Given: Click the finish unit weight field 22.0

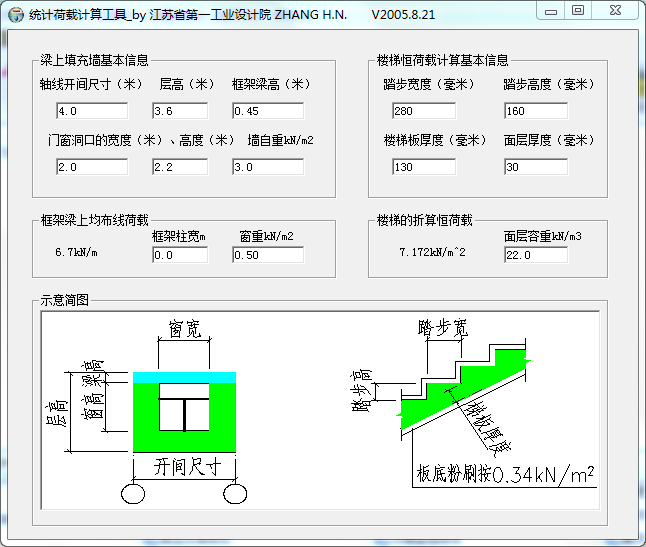Looking at the screenshot, I should 536,255.
